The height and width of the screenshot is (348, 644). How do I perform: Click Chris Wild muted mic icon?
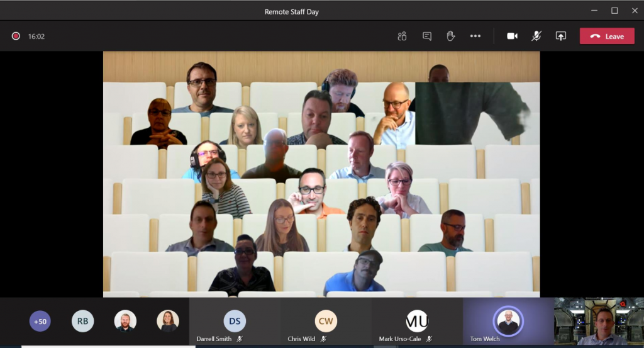pyautogui.click(x=323, y=339)
